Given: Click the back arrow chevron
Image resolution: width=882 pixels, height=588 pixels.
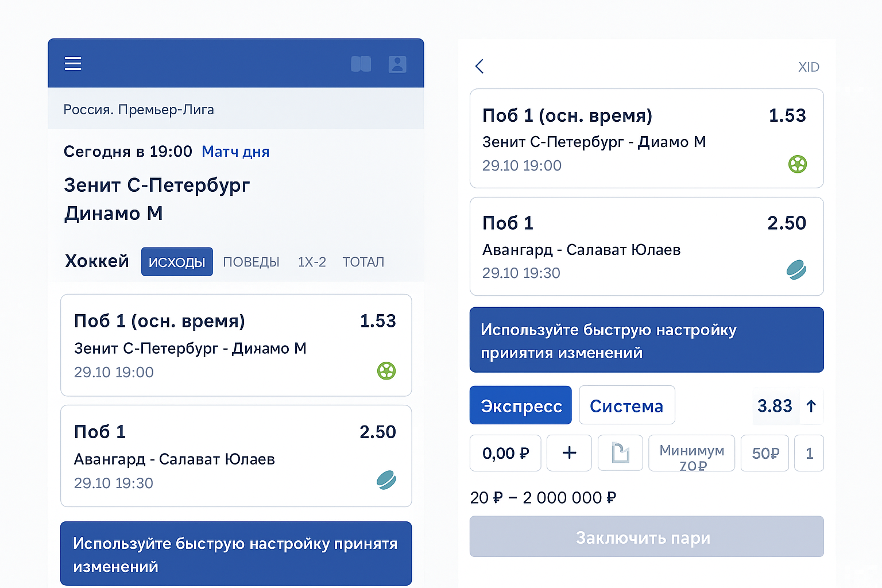Looking at the screenshot, I should [480, 67].
